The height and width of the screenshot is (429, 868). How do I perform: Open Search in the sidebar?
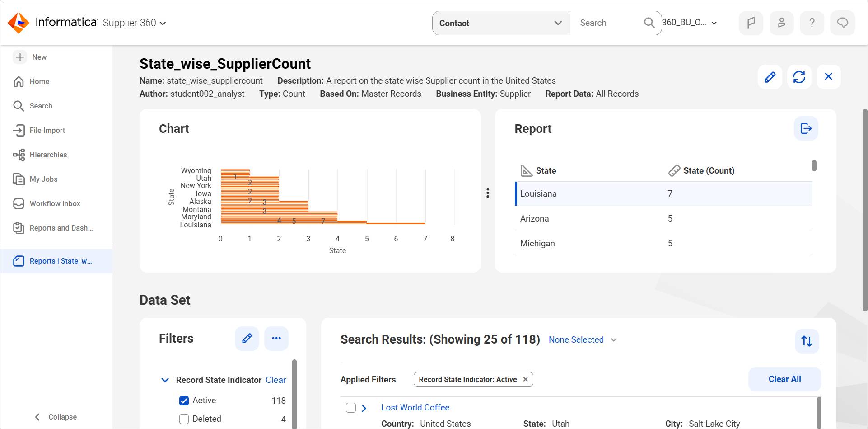pyautogui.click(x=41, y=106)
